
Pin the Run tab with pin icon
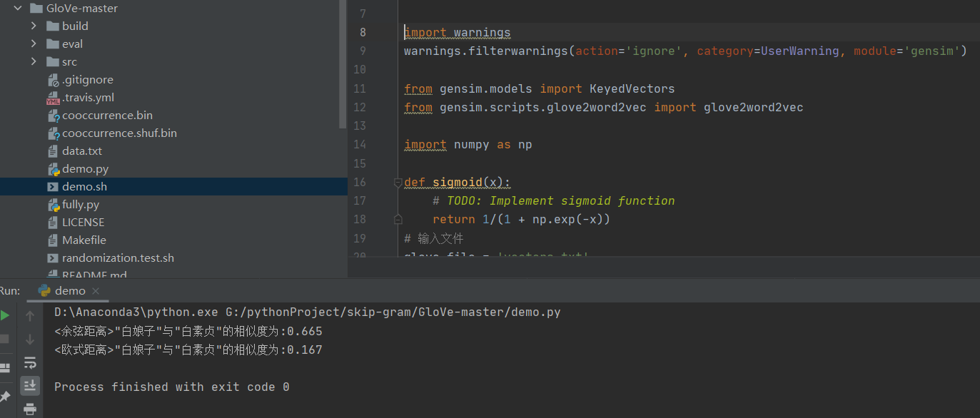5,395
